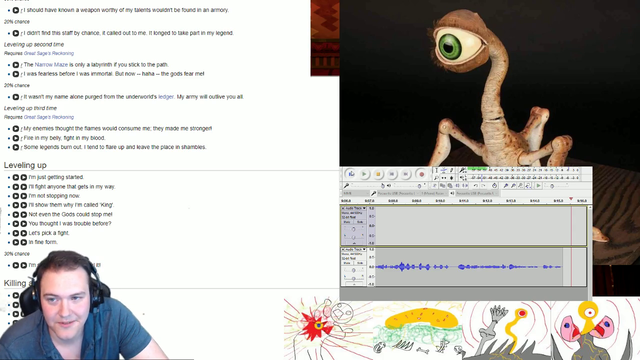Viewport: 640px width, 360px height.
Task: Open the audio host dropdown
Action: [x=355, y=193]
